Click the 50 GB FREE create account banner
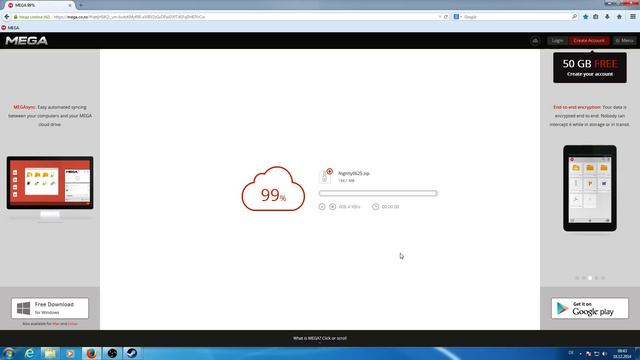Screen dimensions: 640x360 coord(590,68)
